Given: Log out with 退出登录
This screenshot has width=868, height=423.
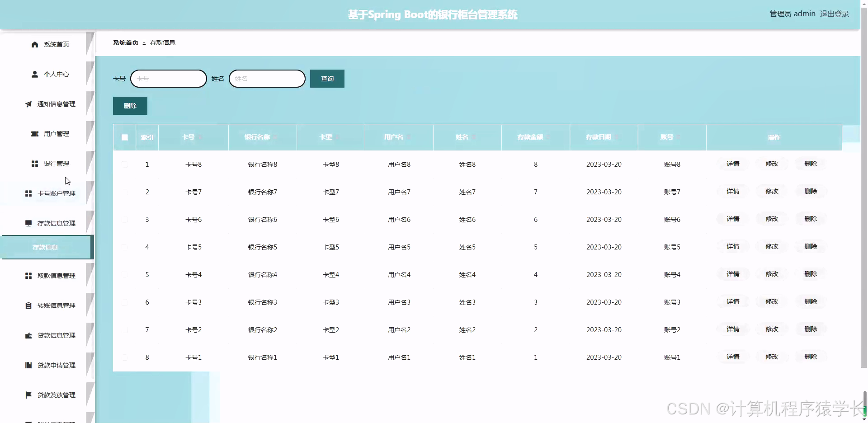Looking at the screenshot, I should [x=835, y=14].
